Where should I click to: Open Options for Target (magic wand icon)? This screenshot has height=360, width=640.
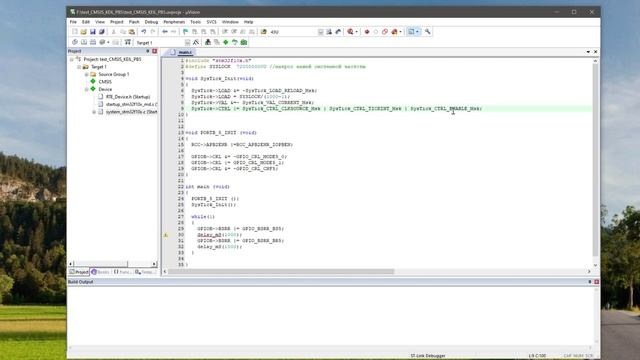coord(196,42)
